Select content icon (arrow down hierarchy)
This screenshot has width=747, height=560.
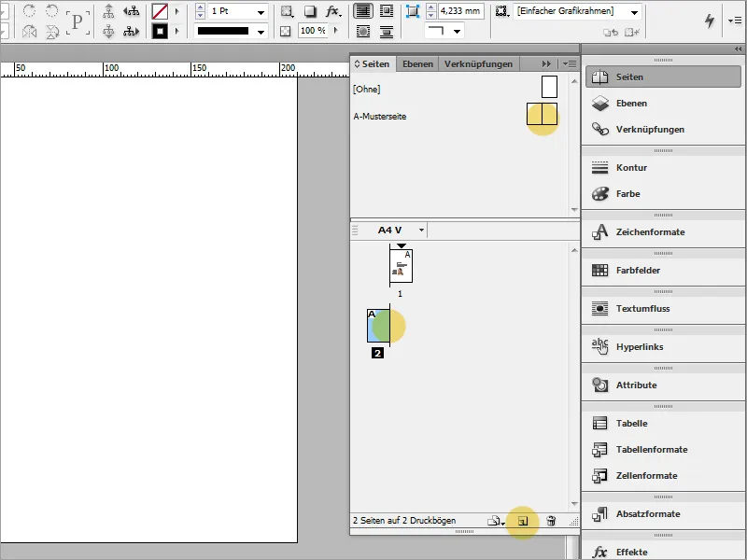108,32
